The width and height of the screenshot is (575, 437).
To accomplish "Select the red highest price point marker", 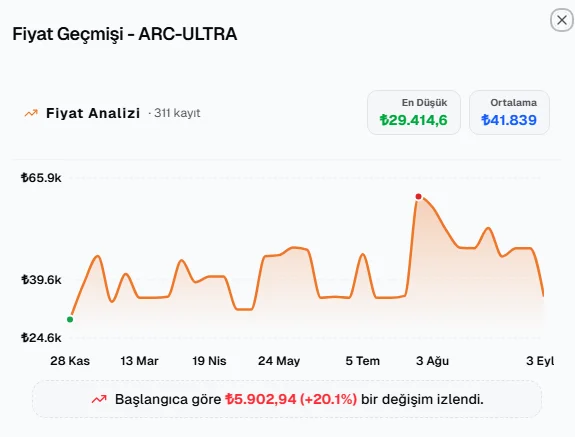I will (418, 197).
